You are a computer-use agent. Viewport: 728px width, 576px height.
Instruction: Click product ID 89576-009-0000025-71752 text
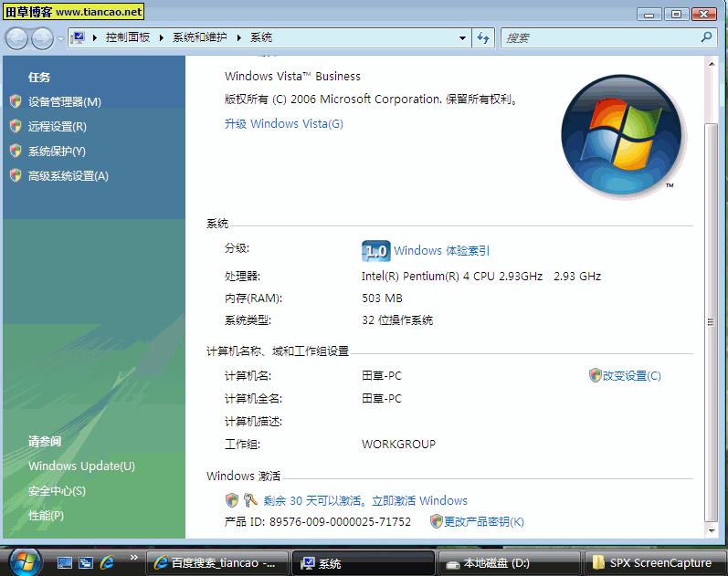(x=341, y=522)
